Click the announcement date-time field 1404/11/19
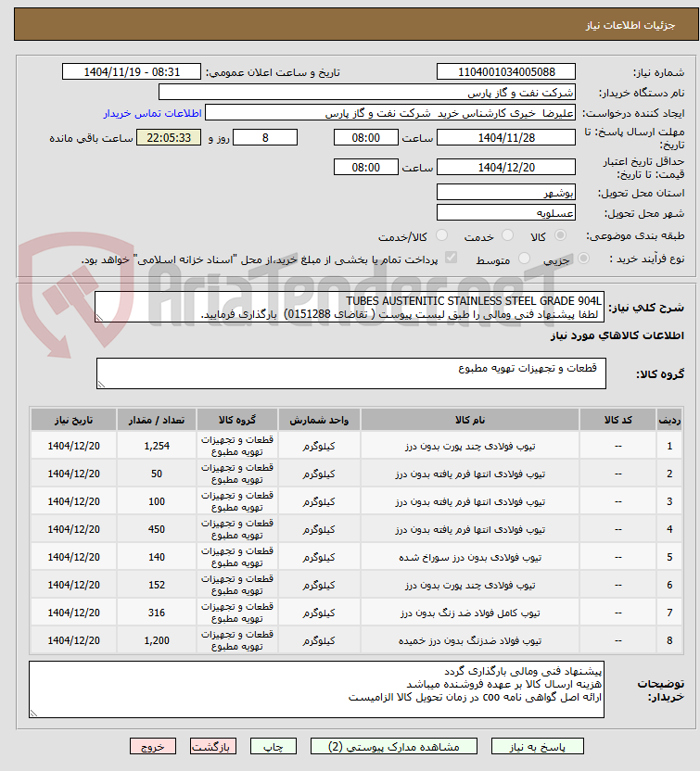This screenshot has height=771, width=700. [132, 71]
